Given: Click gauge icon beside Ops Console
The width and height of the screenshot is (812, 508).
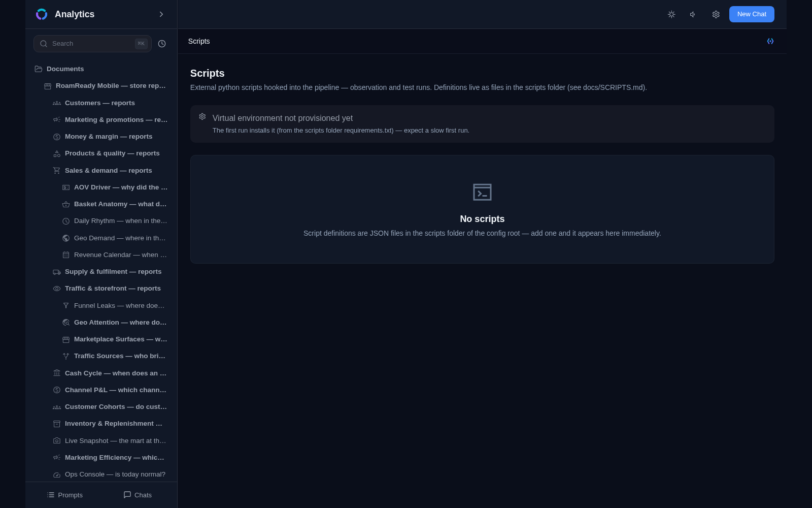Looking at the screenshot, I should [x=57, y=474].
